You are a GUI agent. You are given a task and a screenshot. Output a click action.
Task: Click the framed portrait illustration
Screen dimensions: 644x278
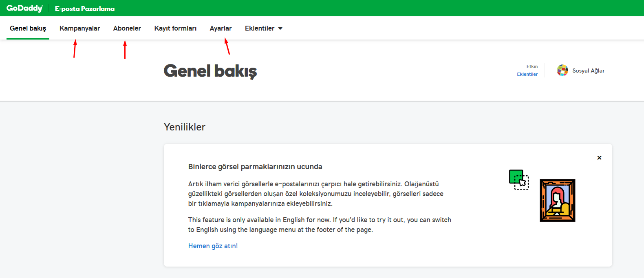[557, 200]
